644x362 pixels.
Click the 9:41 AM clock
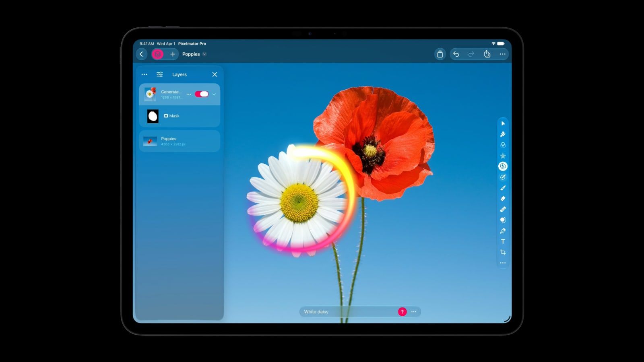pos(147,43)
